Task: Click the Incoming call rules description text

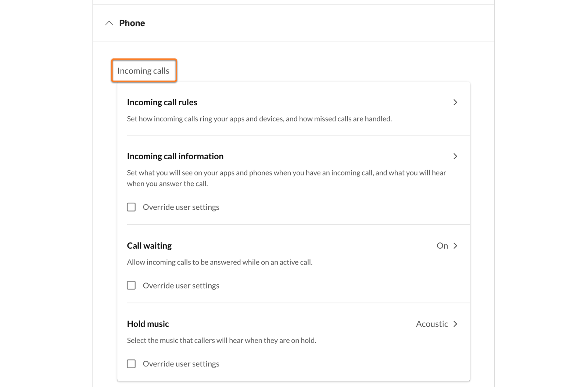Action: coord(259,119)
